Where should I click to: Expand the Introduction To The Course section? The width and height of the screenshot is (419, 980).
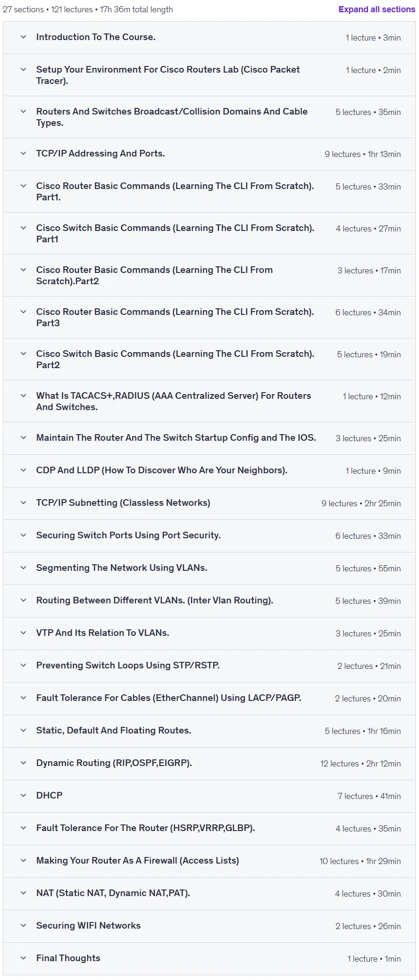click(x=209, y=38)
